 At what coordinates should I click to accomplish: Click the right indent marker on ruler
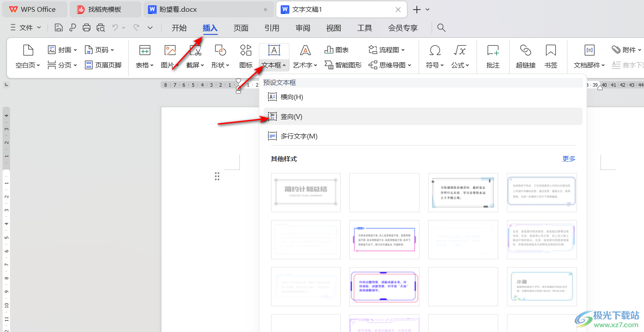[600, 87]
